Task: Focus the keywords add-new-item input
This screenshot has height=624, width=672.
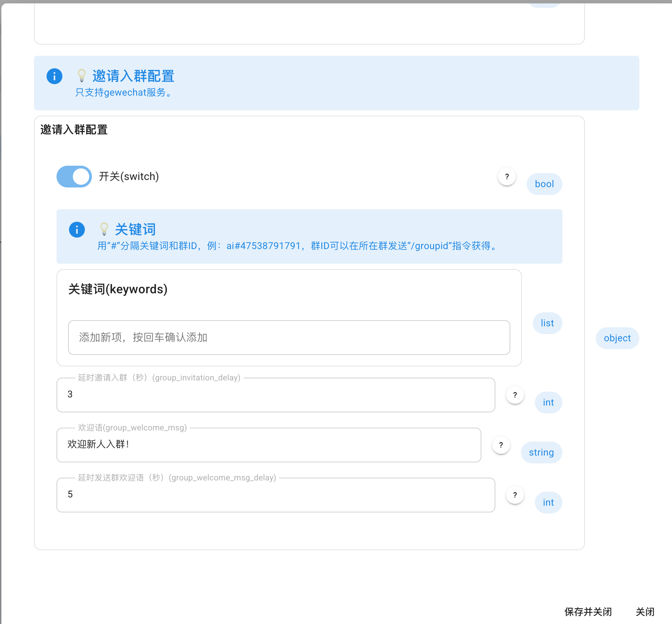Action: pyautogui.click(x=289, y=338)
